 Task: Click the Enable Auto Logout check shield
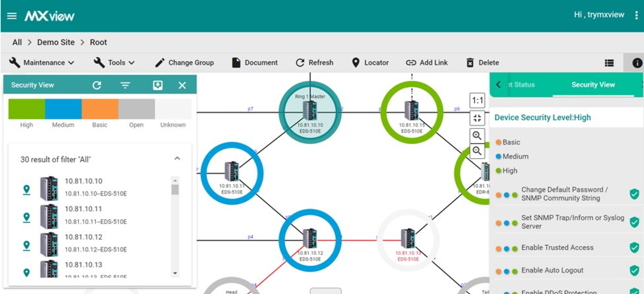634,271
